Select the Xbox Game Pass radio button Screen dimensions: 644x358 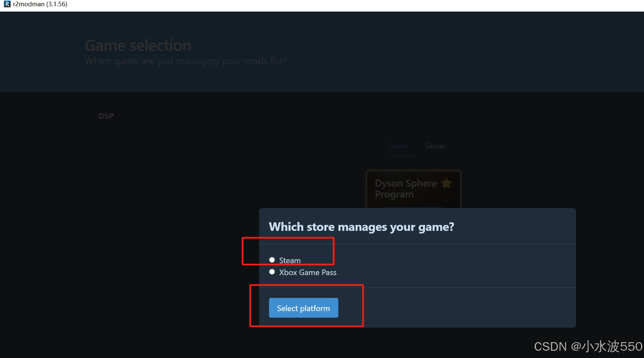pyautogui.click(x=272, y=272)
